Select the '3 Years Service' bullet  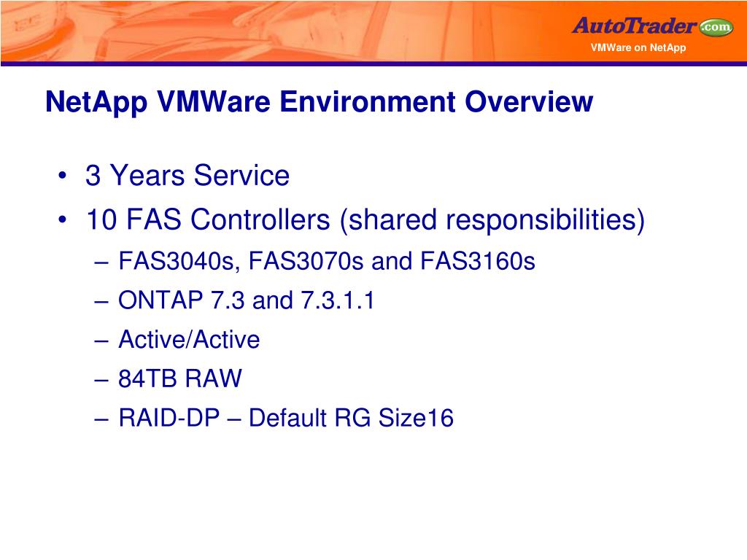point(187,175)
